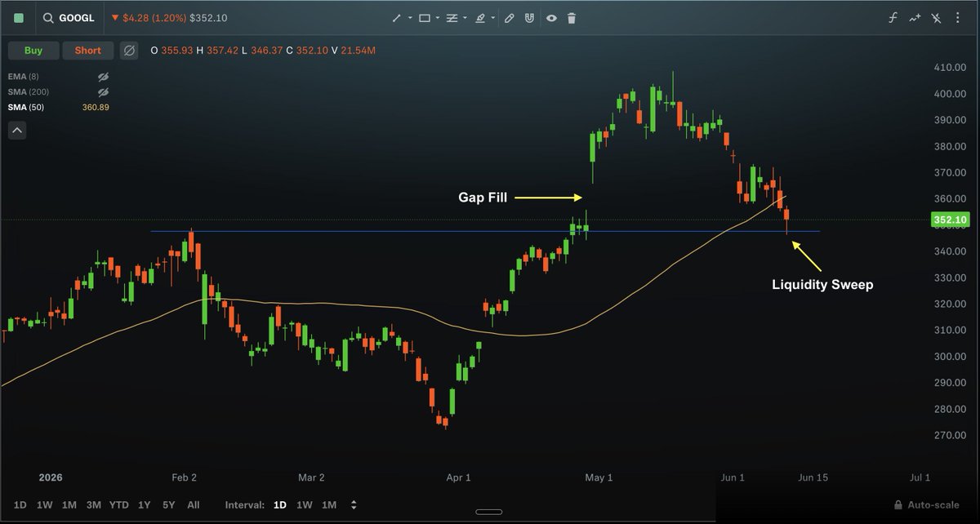This screenshot has height=524, width=980.
Task: Select the highlighter color fill tool
Action: (480, 18)
